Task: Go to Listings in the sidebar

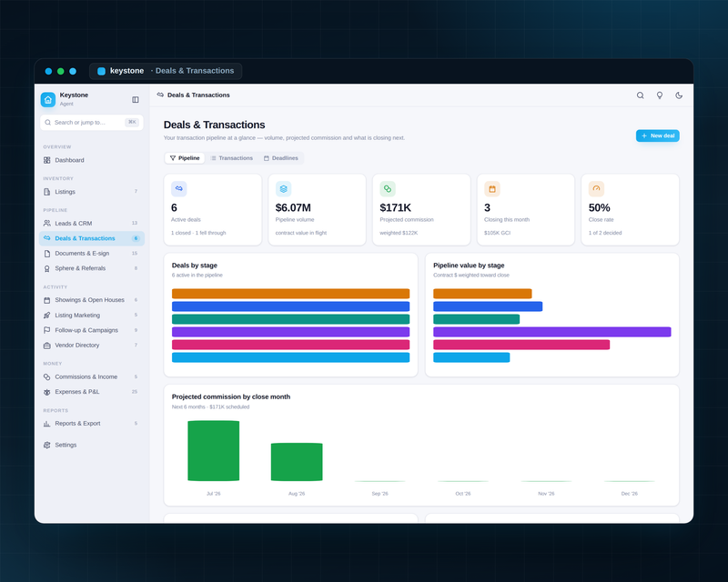Action: click(x=92, y=192)
